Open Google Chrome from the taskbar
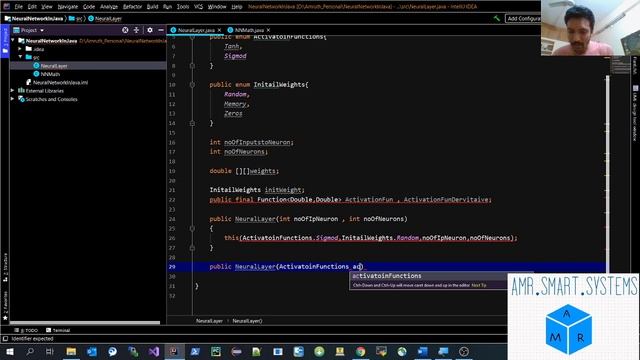 coord(360,351)
